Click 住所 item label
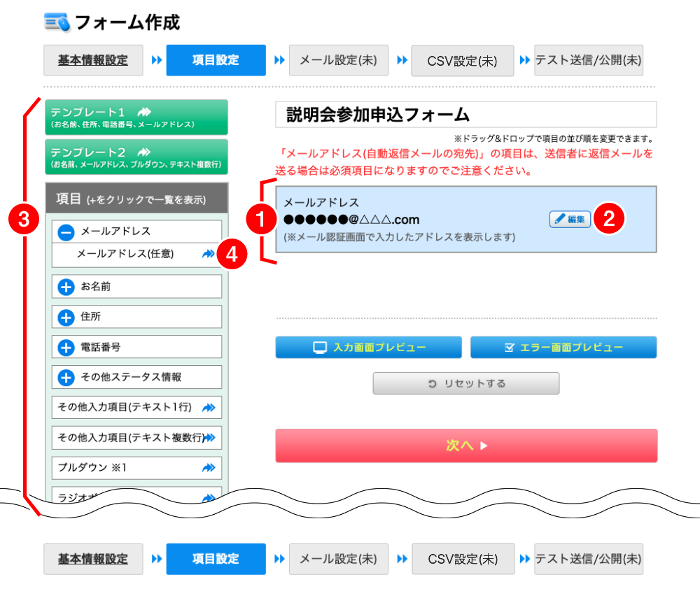 coord(90,317)
